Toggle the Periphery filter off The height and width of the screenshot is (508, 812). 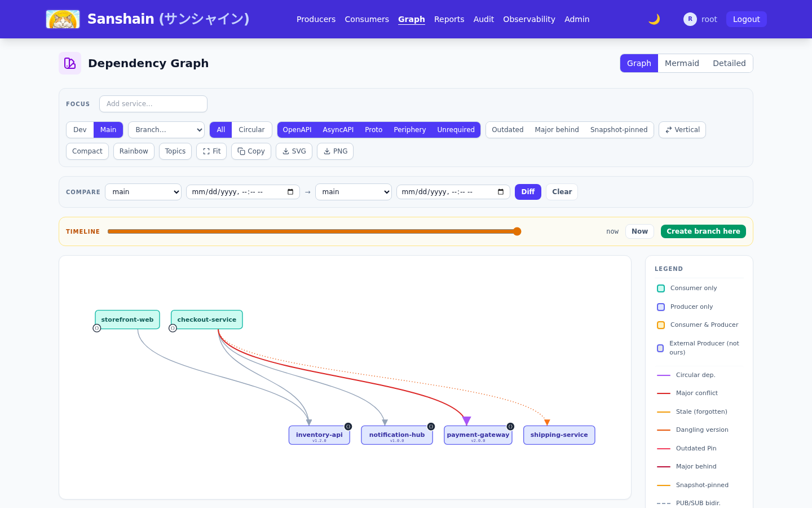[x=409, y=130]
